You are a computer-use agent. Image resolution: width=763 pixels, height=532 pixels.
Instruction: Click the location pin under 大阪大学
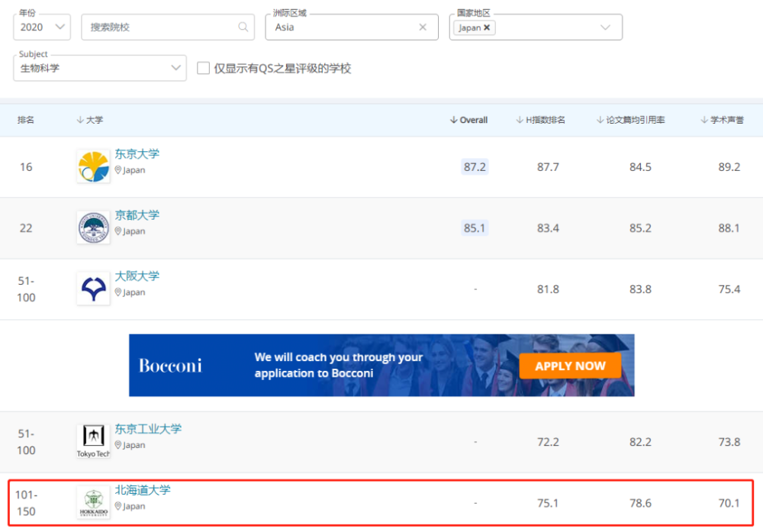click(118, 292)
